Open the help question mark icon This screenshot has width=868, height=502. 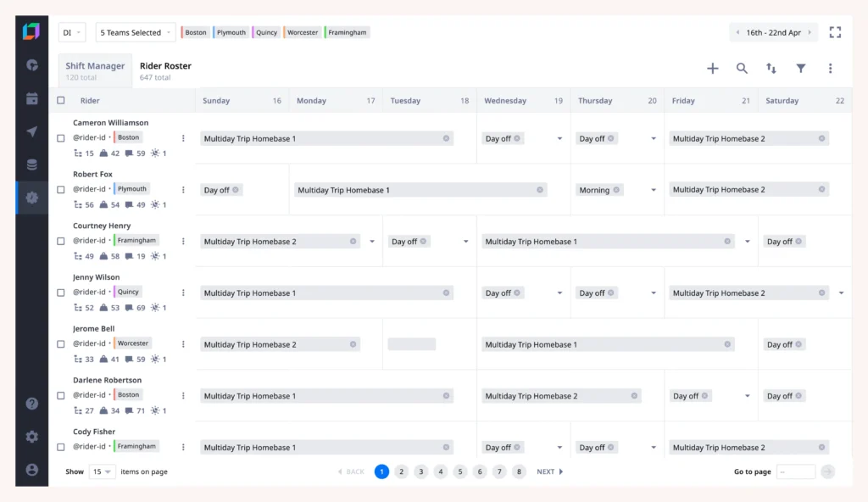[31, 404]
